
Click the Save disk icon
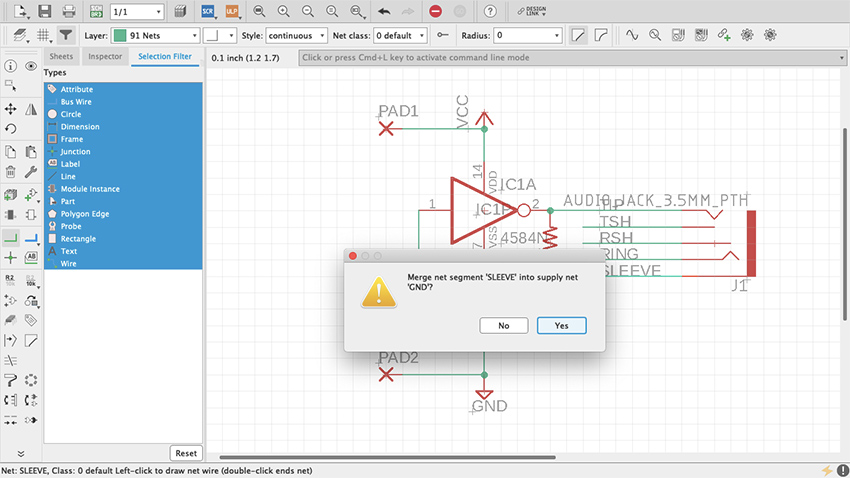point(44,11)
